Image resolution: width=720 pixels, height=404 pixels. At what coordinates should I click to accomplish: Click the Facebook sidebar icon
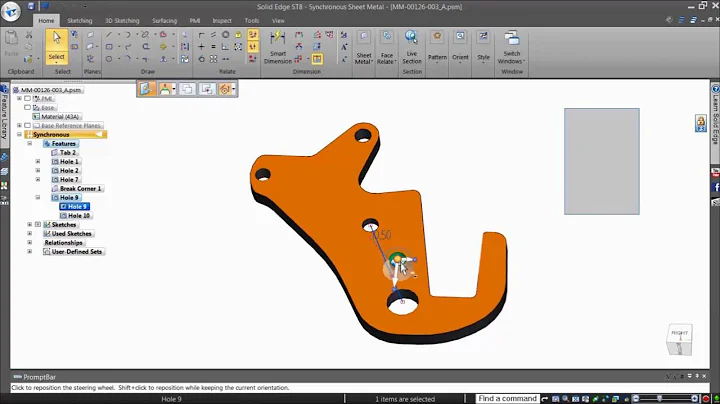(x=715, y=187)
